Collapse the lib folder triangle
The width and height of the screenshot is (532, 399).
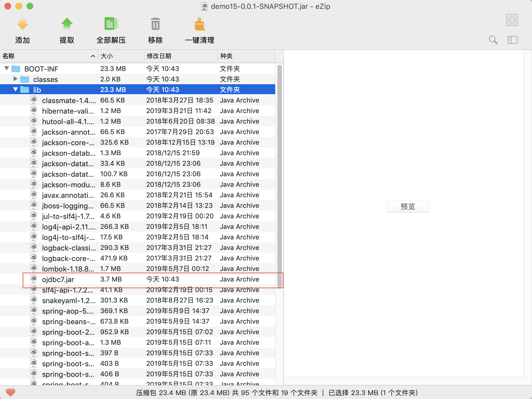16,89
